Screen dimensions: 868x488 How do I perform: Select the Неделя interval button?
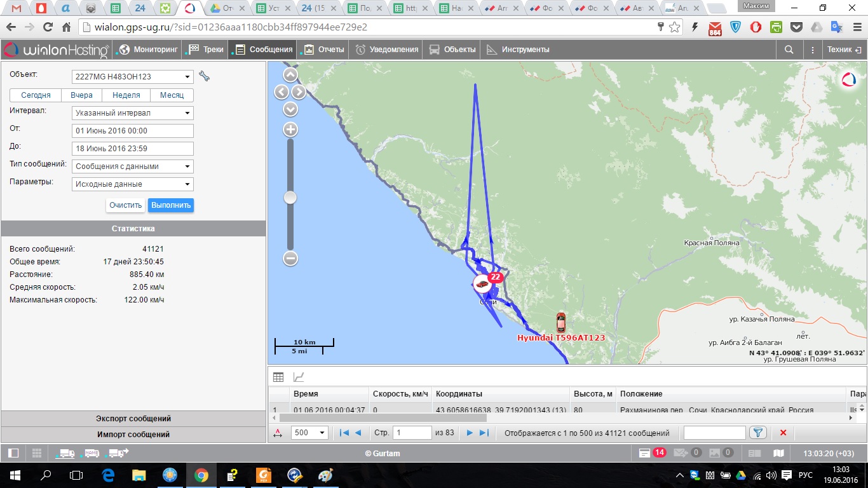point(126,95)
